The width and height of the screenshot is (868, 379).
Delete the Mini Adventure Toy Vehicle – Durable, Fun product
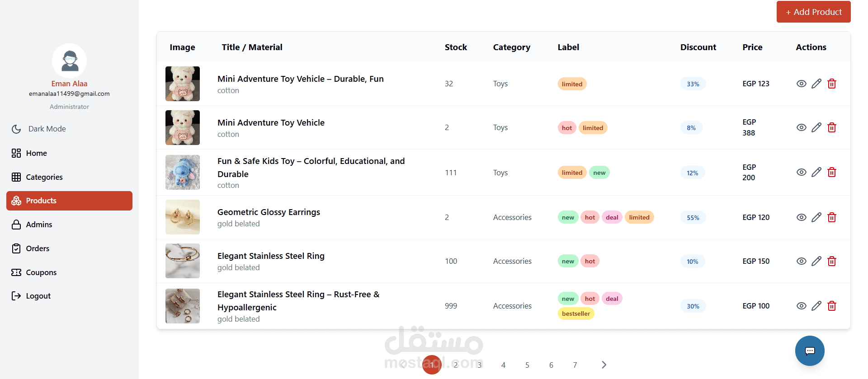(x=832, y=84)
